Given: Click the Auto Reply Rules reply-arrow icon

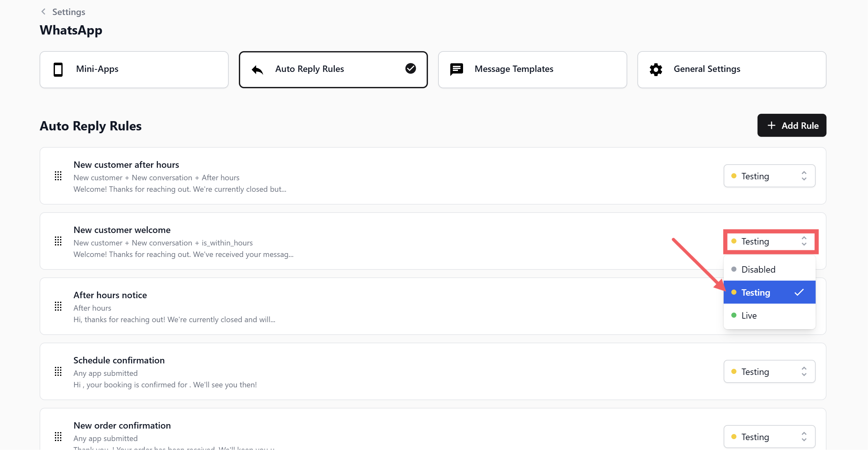Looking at the screenshot, I should 257,69.
